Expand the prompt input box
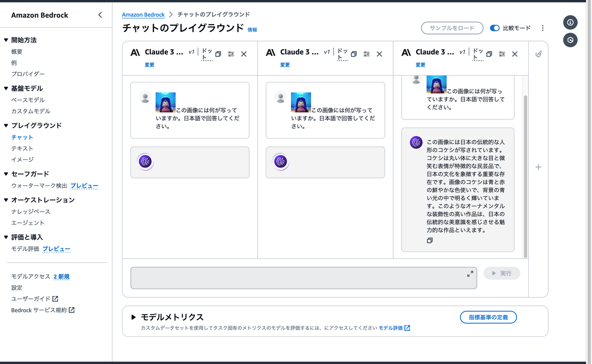The height and width of the screenshot is (364, 592). [x=470, y=274]
